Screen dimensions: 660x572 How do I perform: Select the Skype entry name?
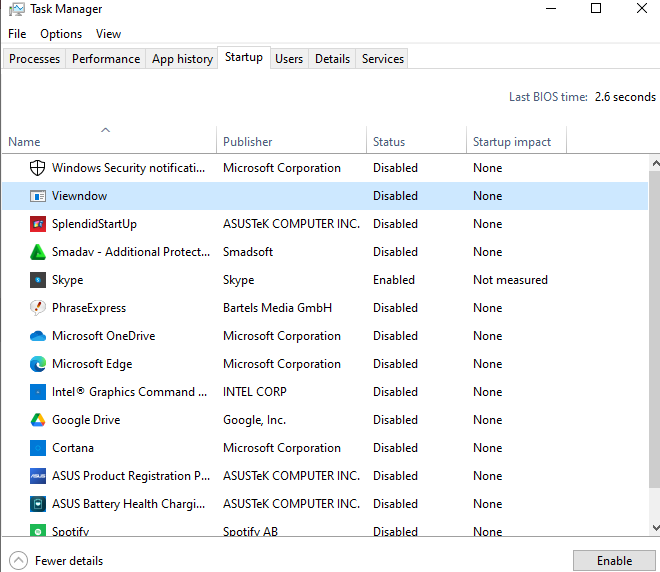(x=67, y=280)
